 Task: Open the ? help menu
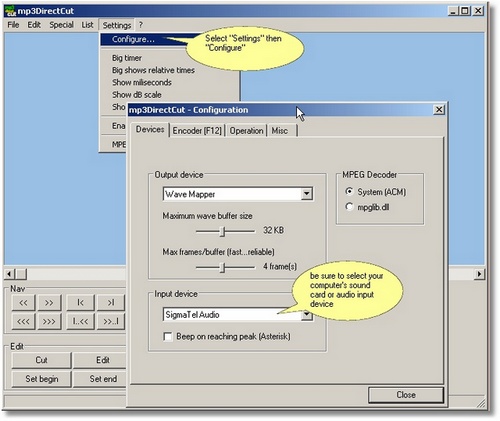pyautogui.click(x=141, y=25)
